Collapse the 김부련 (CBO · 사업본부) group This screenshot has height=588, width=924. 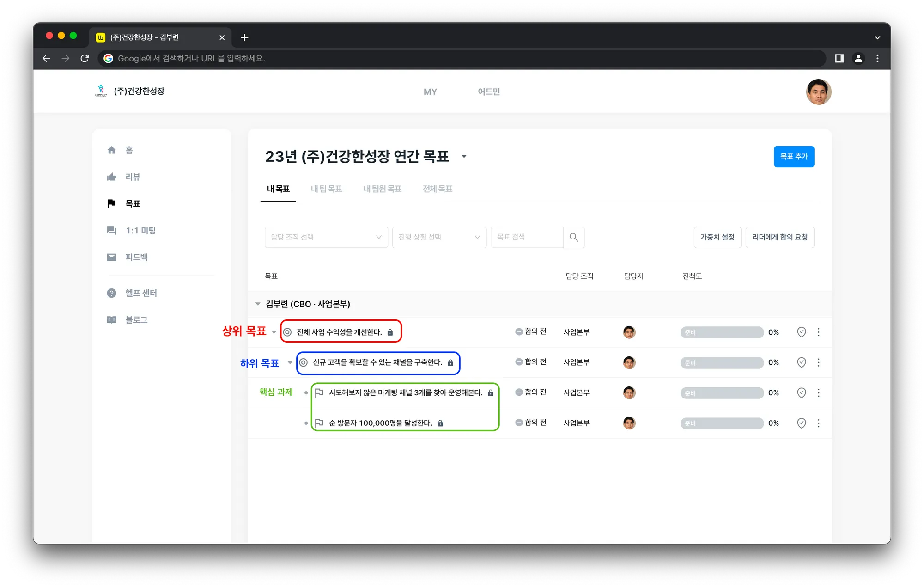(x=258, y=304)
